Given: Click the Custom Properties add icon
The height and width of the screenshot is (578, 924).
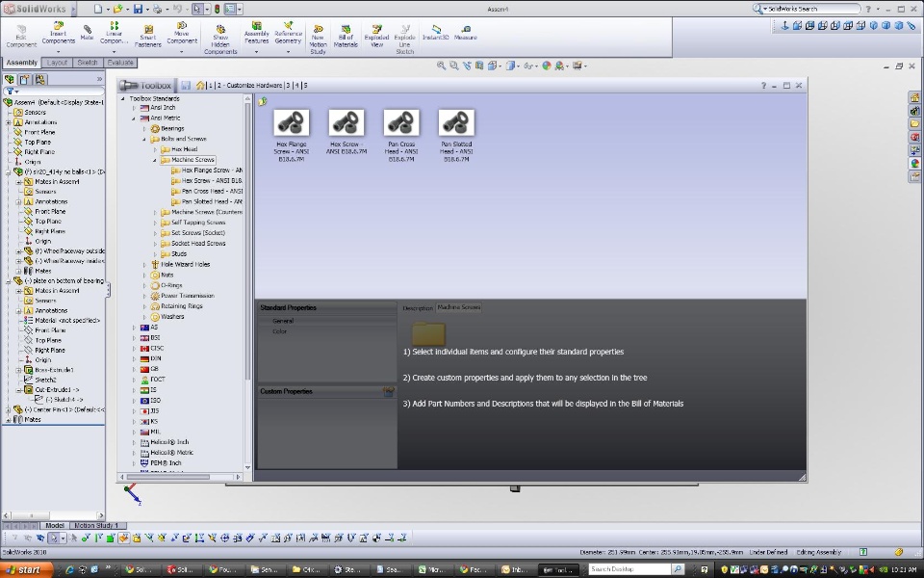Looking at the screenshot, I should coord(388,391).
